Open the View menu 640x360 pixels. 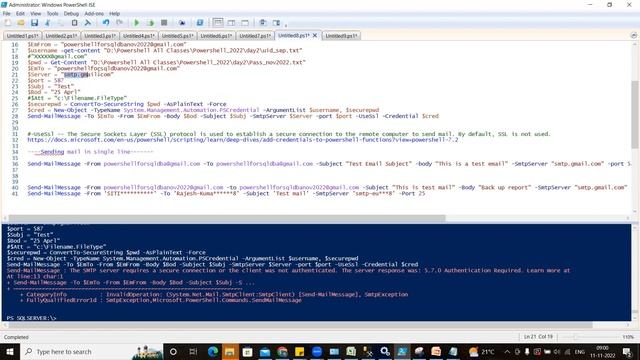point(36,13)
